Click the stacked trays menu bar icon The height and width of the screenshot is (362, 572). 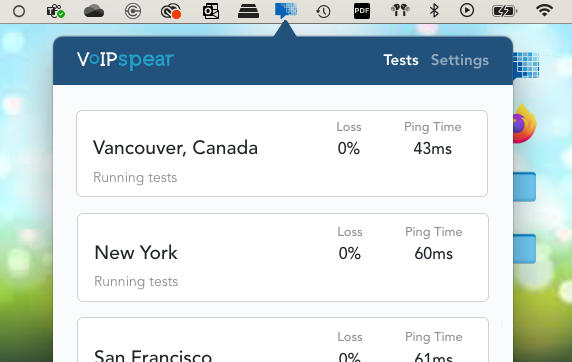pyautogui.click(x=248, y=11)
